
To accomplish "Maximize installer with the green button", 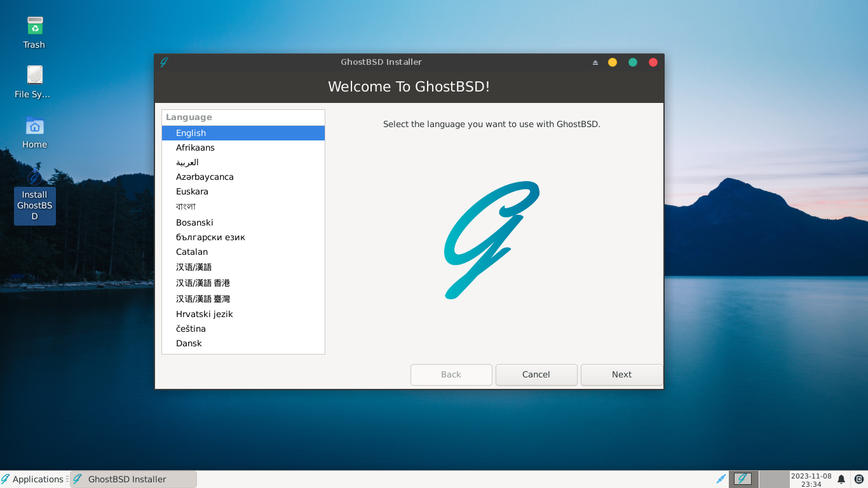I will tap(633, 62).
